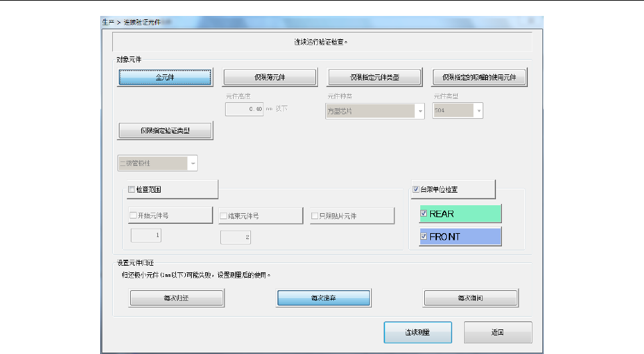
Task: Click the 设置元件归还 group label
Action: click(135, 263)
